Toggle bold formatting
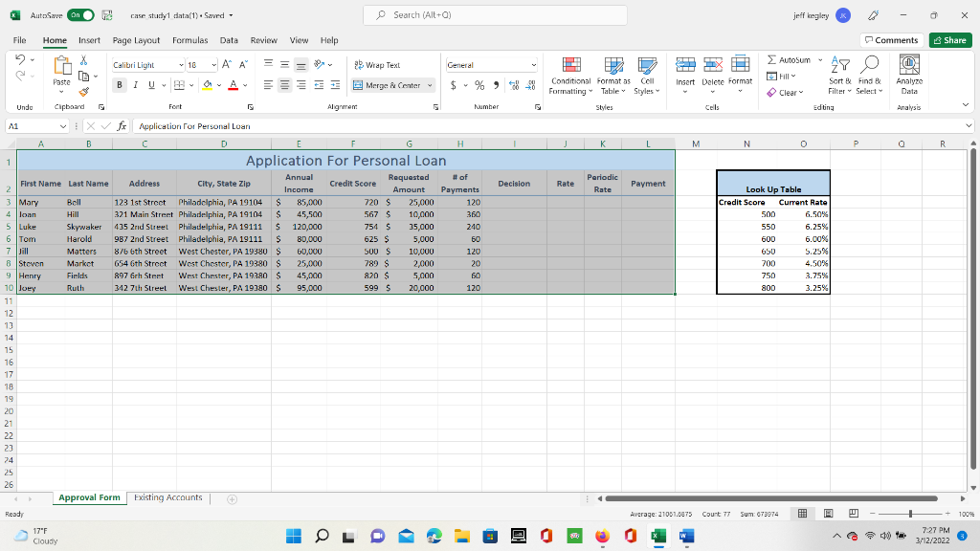This screenshot has width=980, height=551. pos(119,84)
